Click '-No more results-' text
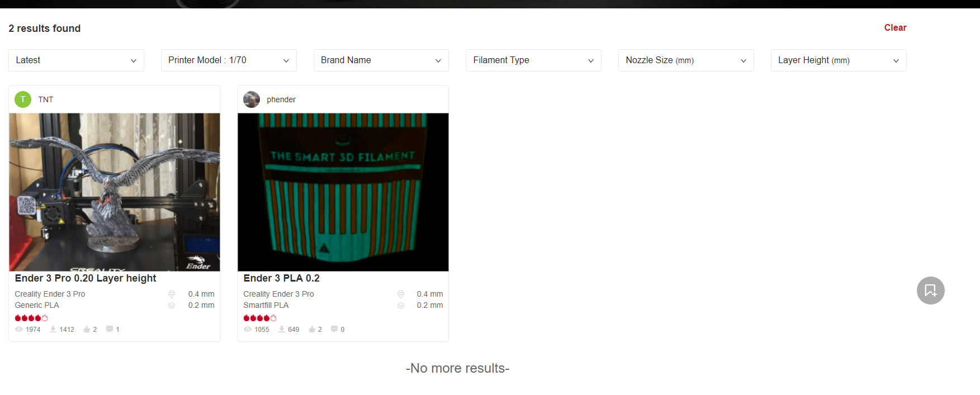 457,368
